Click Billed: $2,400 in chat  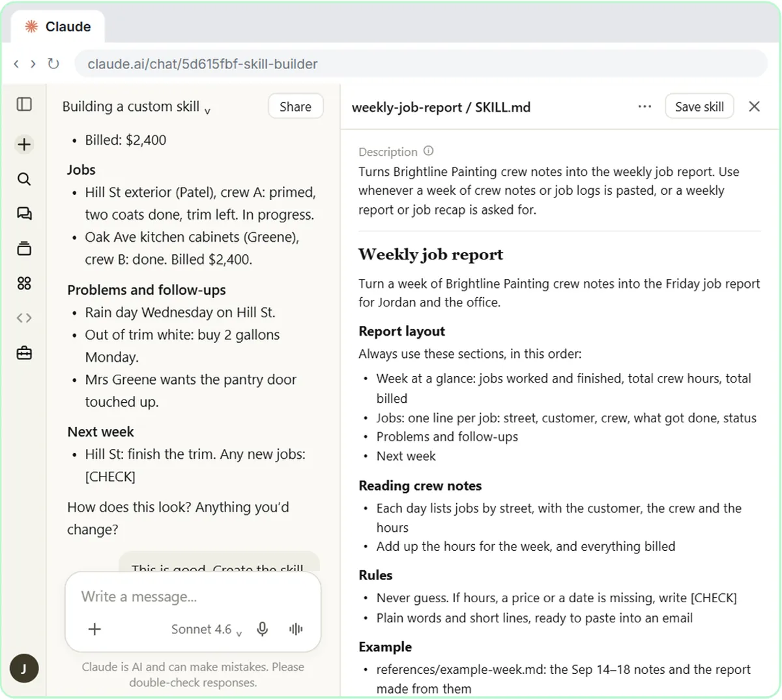pos(126,139)
